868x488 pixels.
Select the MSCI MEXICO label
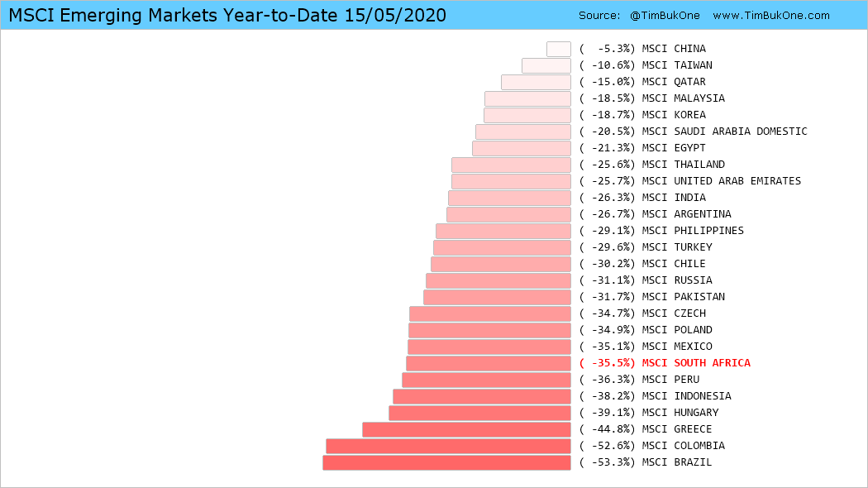[x=677, y=347]
